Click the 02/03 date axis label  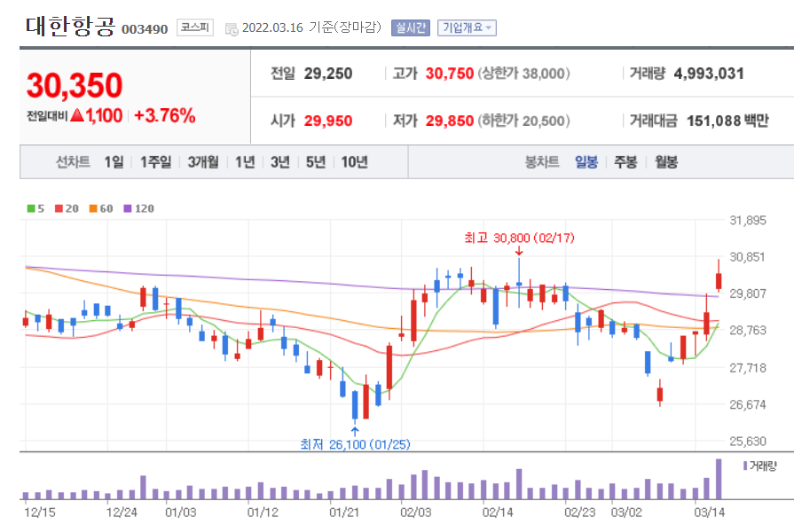[416, 512]
